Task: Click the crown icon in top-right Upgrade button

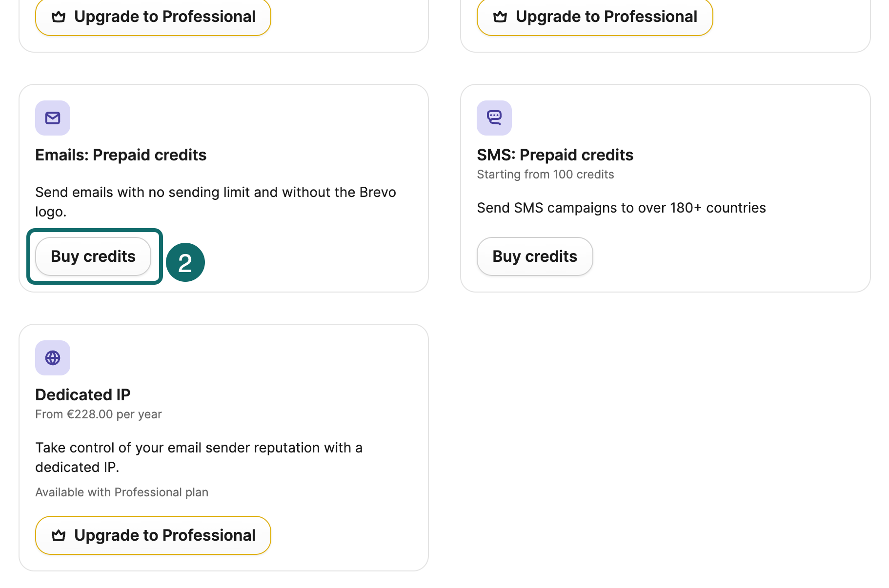Action: (500, 16)
